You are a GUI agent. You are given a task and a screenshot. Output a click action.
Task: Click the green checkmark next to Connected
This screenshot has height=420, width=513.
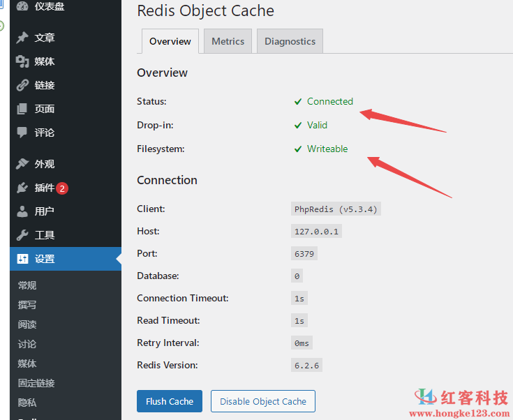click(298, 102)
